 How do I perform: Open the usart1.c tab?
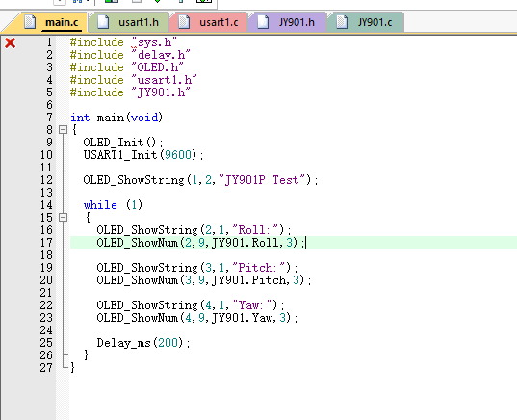pyautogui.click(x=209, y=22)
